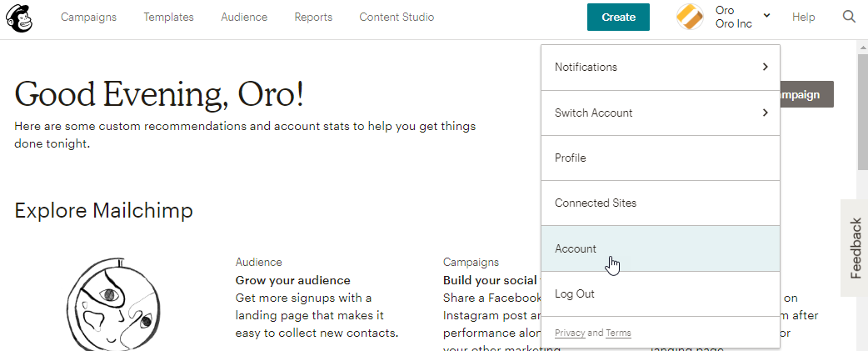868x351 pixels.
Task: Click the Oro Inc account avatar
Action: click(x=690, y=18)
